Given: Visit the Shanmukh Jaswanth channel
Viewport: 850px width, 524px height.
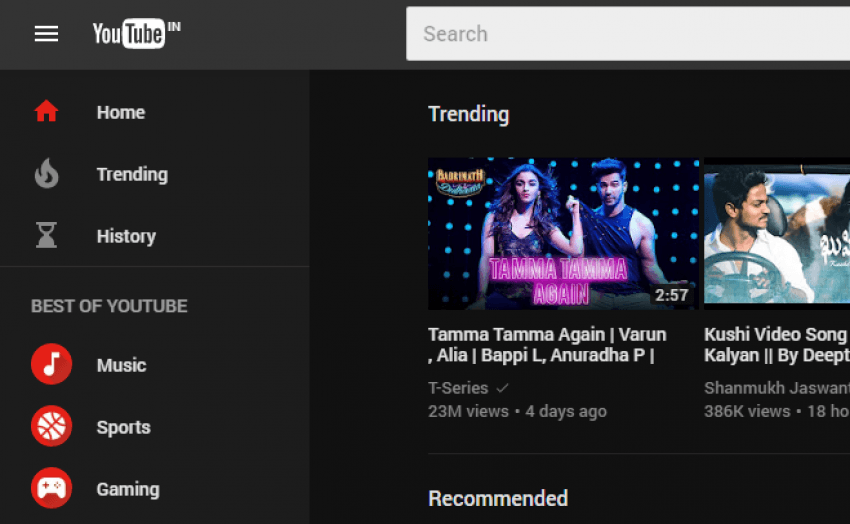Looking at the screenshot, I should click(777, 388).
